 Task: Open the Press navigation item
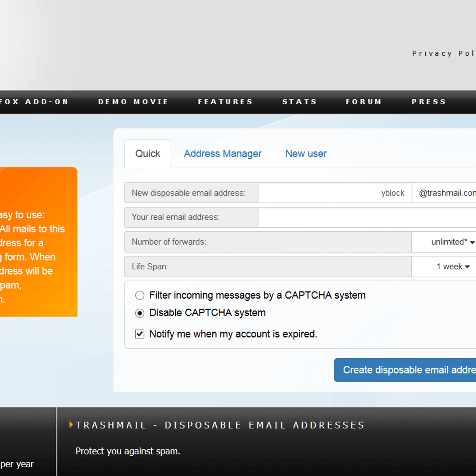[x=429, y=102]
